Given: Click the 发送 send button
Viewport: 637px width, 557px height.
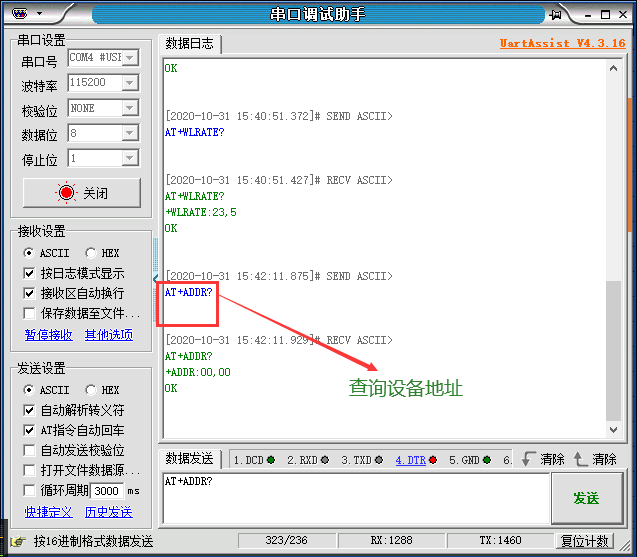Looking at the screenshot, I should [x=587, y=498].
